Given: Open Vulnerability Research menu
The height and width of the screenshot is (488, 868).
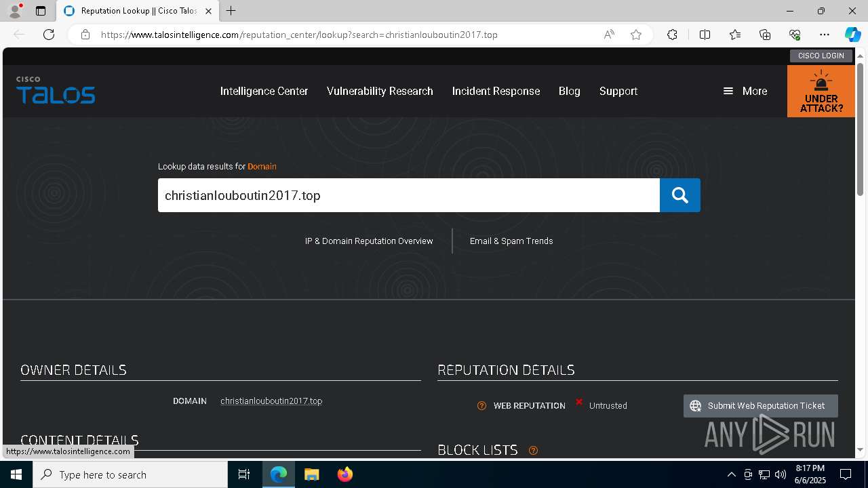Looking at the screenshot, I should [x=380, y=91].
